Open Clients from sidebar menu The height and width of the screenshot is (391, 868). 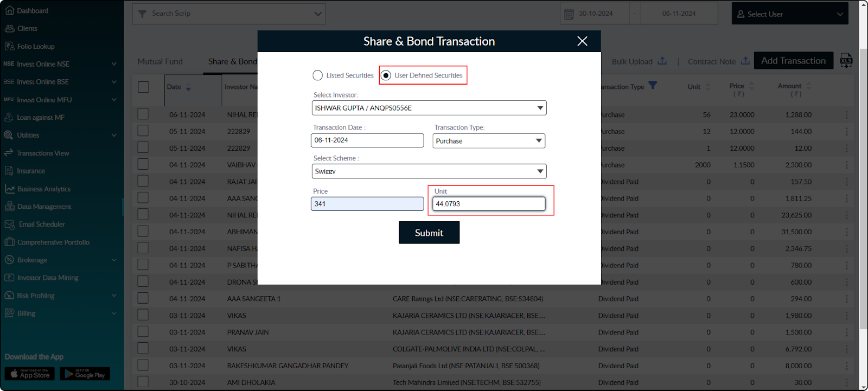(x=27, y=28)
